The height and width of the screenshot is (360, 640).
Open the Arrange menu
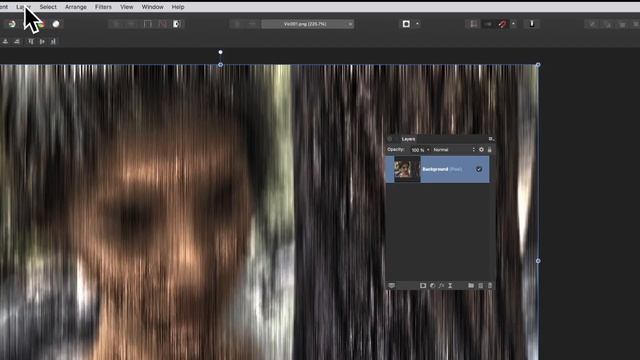[x=76, y=7]
